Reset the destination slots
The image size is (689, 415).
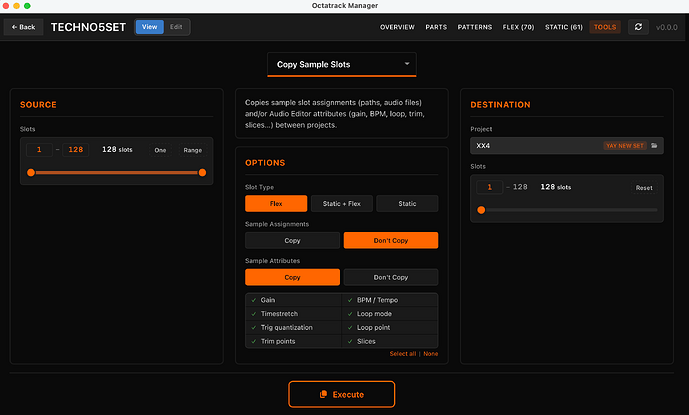[x=644, y=188]
